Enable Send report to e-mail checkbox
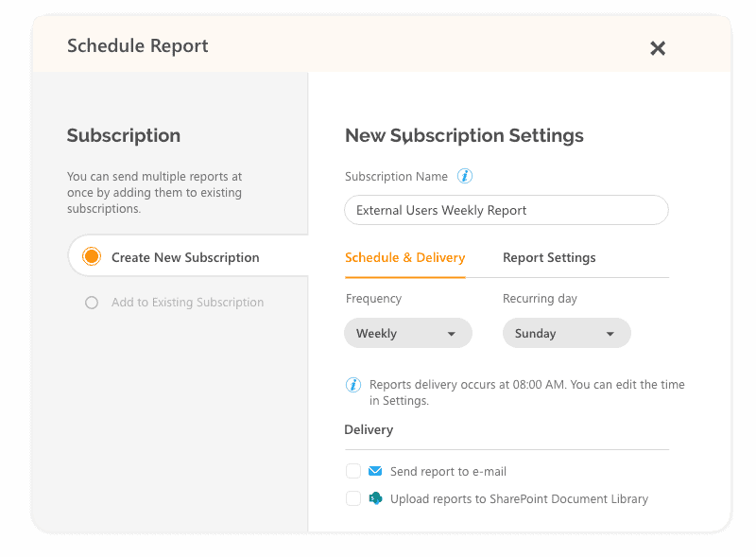The image size is (756, 557). (x=353, y=471)
